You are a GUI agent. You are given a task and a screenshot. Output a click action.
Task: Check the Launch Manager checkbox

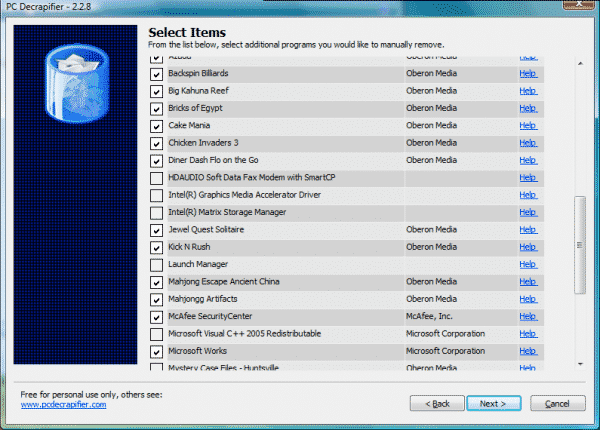tap(156, 265)
